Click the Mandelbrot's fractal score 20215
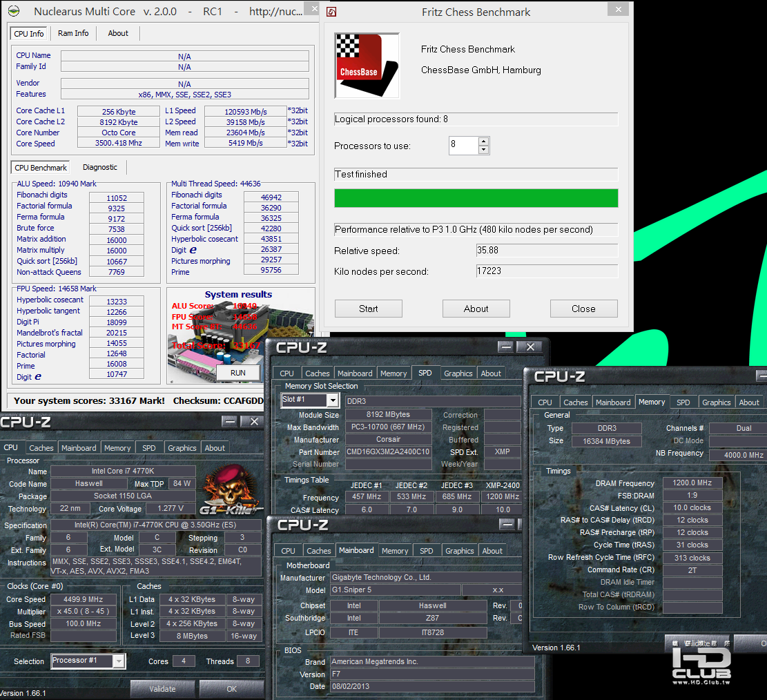The width and height of the screenshot is (767, 700). (117, 333)
